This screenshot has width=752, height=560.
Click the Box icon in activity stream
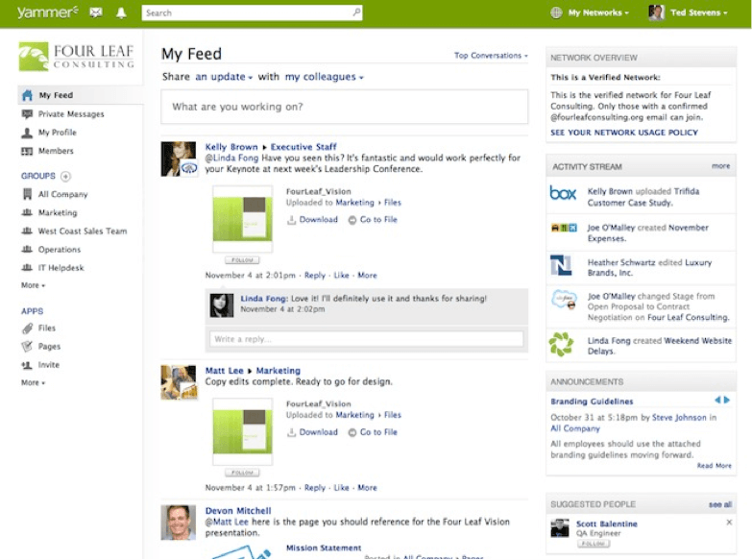[x=563, y=193]
